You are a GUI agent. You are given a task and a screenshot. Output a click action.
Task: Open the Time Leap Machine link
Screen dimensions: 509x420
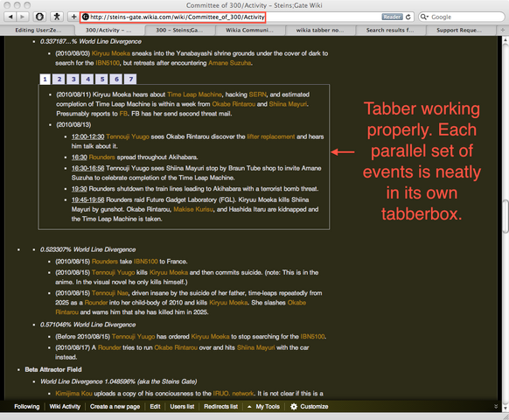(x=194, y=94)
